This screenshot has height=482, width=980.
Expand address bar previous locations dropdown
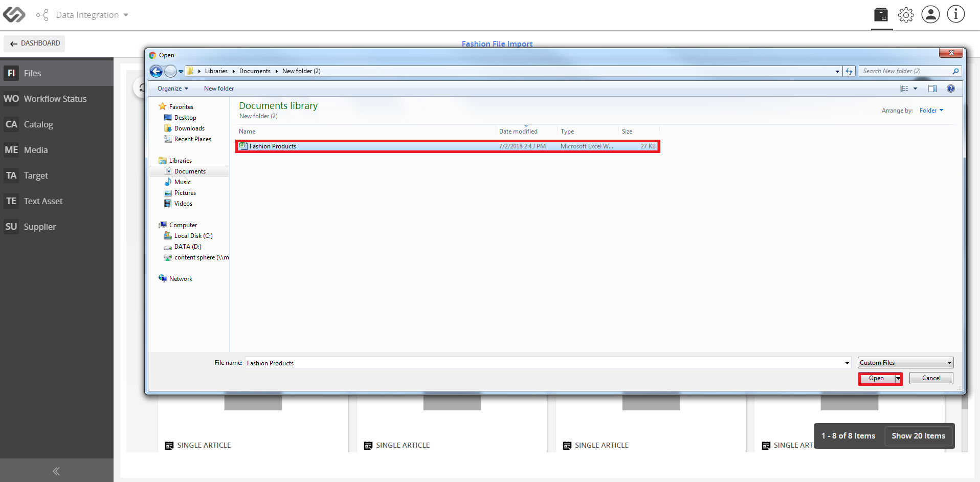pos(837,71)
